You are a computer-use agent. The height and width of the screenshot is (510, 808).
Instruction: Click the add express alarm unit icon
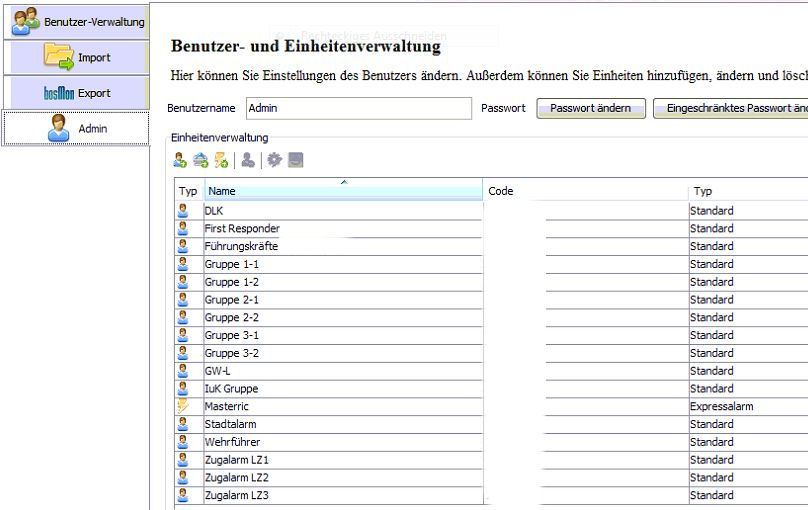[x=221, y=160]
